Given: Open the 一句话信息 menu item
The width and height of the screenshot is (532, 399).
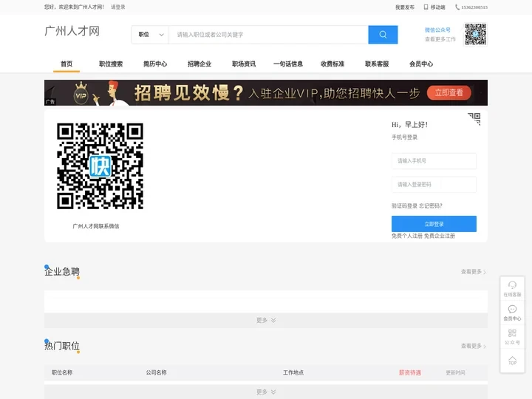Looking at the screenshot, I should pyautogui.click(x=288, y=64).
